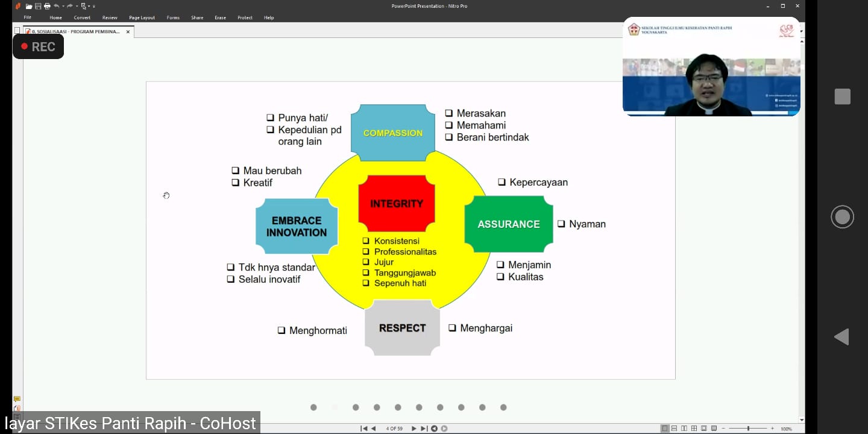Expand the Undo history dropdown arrow
The width and height of the screenshot is (868, 434).
coord(63,6)
